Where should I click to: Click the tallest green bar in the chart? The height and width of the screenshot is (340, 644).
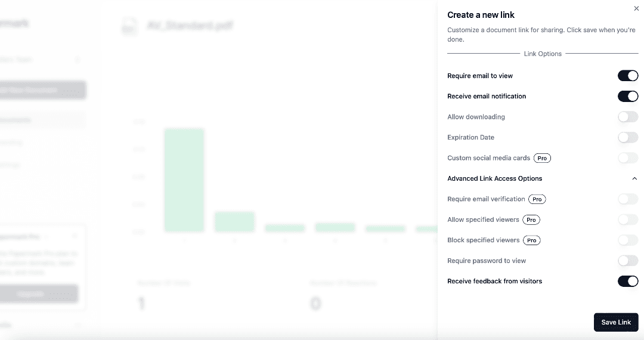184,180
